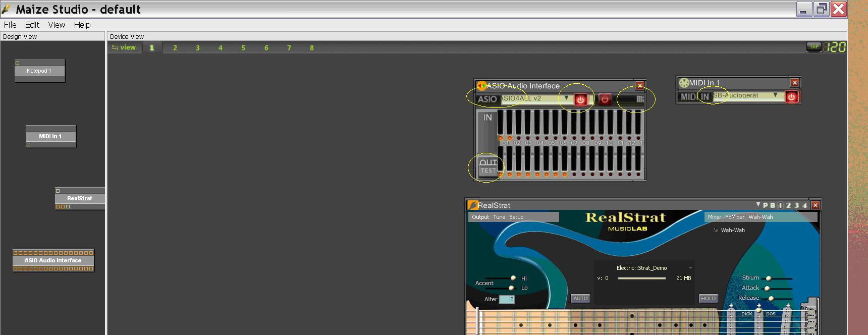Click the TEST button in ASIO panel
Screen dimensions: 868x335
[x=488, y=171]
